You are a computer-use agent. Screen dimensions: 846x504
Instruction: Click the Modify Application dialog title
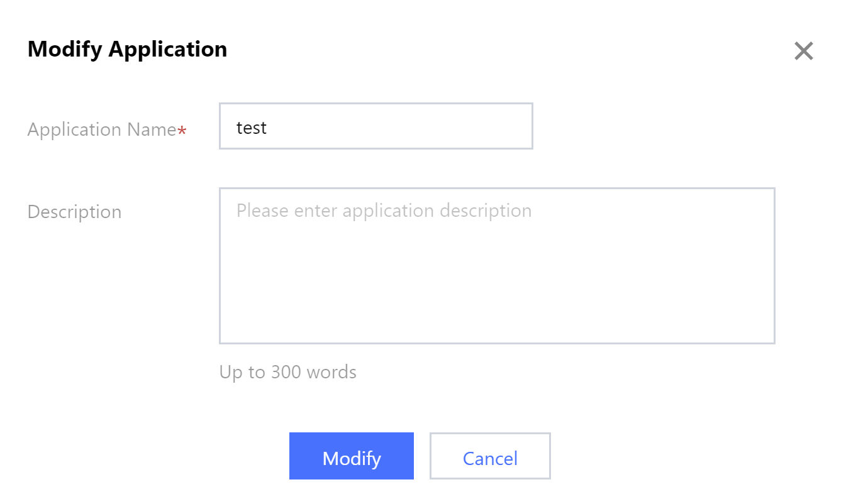point(127,49)
